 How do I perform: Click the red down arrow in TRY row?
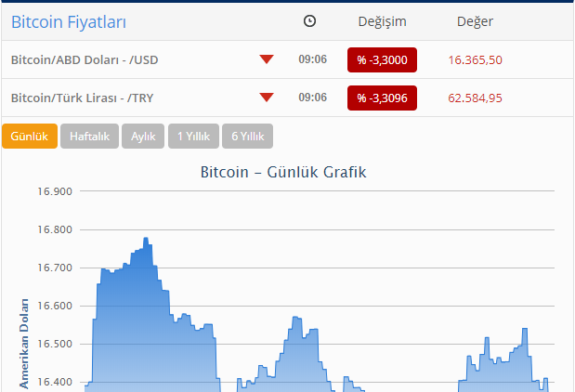click(x=267, y=98)
